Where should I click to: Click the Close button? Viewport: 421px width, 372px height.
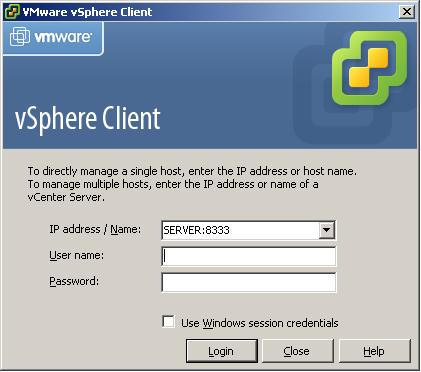click(298, 351)
